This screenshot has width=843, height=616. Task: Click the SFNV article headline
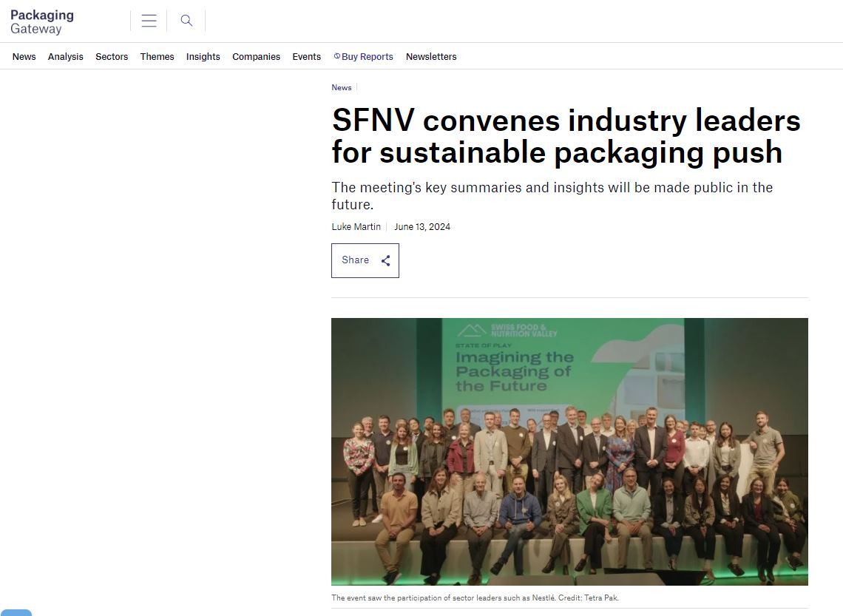(x=566, y=136)
